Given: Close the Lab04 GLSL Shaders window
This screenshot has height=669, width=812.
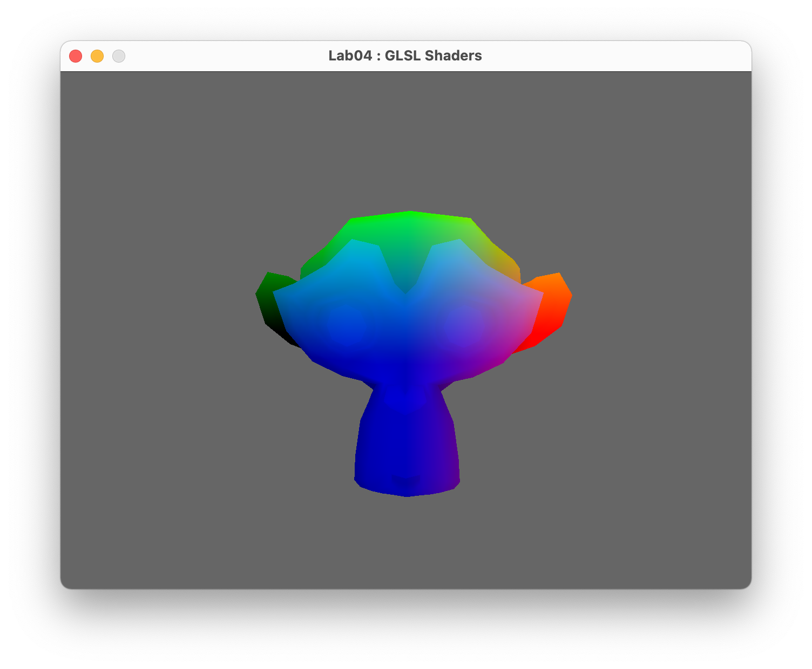Looking at the screenshot, I should [76, 56].
